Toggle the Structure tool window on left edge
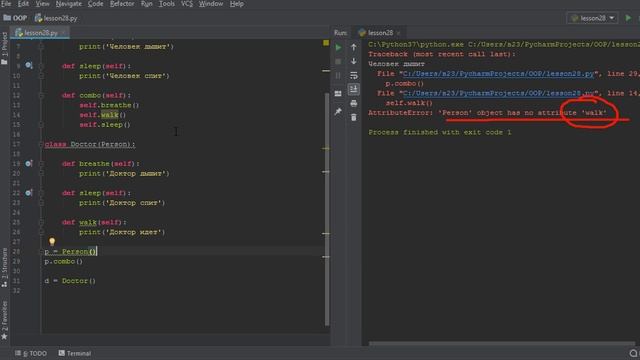Image resolution: width=640 pixels, height=360 pixels. point(4,267)
